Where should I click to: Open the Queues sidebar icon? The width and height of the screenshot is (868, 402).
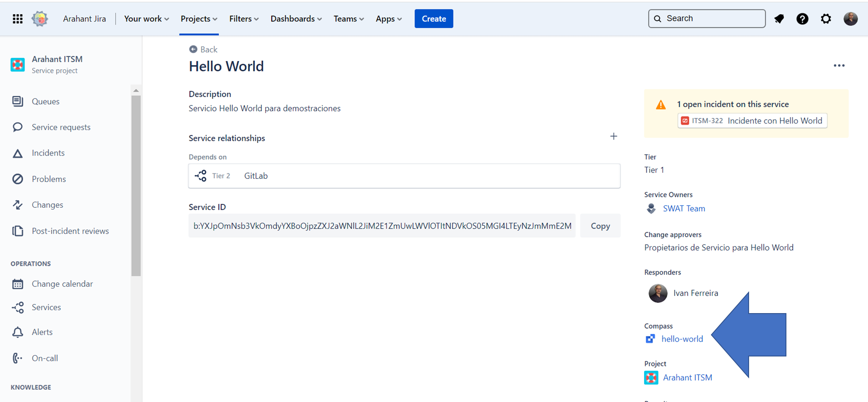click(18, 101)
